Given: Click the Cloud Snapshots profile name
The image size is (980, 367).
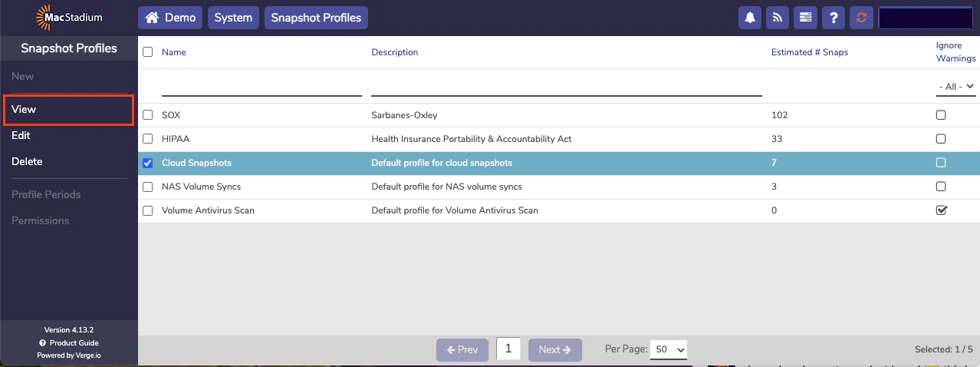Looking at the screenshot, I should [x=196, y=163].
